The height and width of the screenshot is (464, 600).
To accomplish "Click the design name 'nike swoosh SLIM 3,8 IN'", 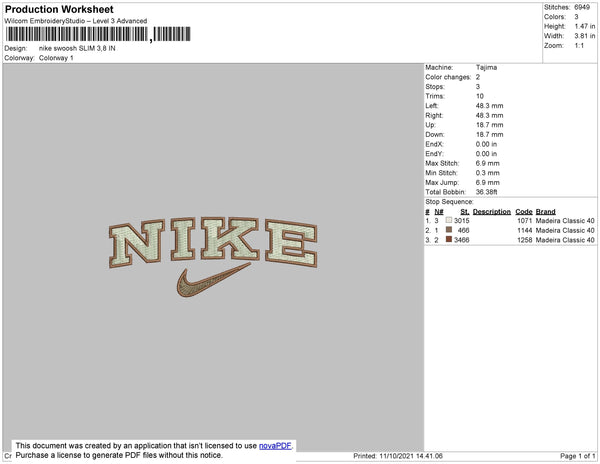I will click(77, 49).
